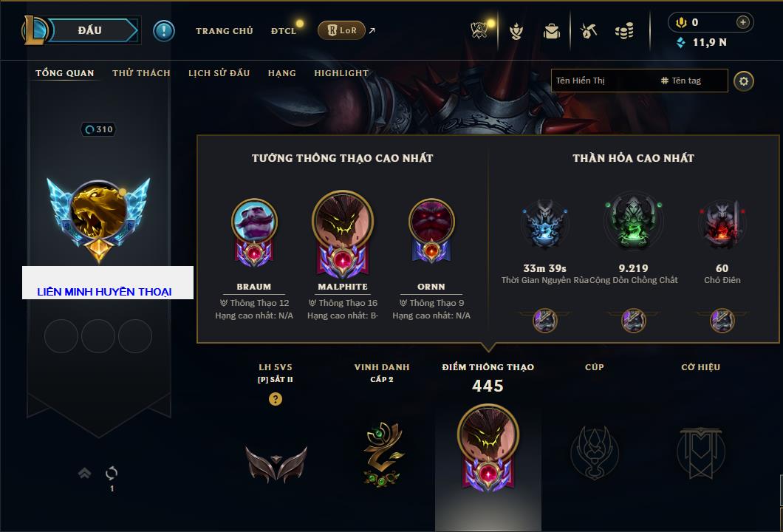Open the store coins icon
Screen dimensions: 783x532
625,31
